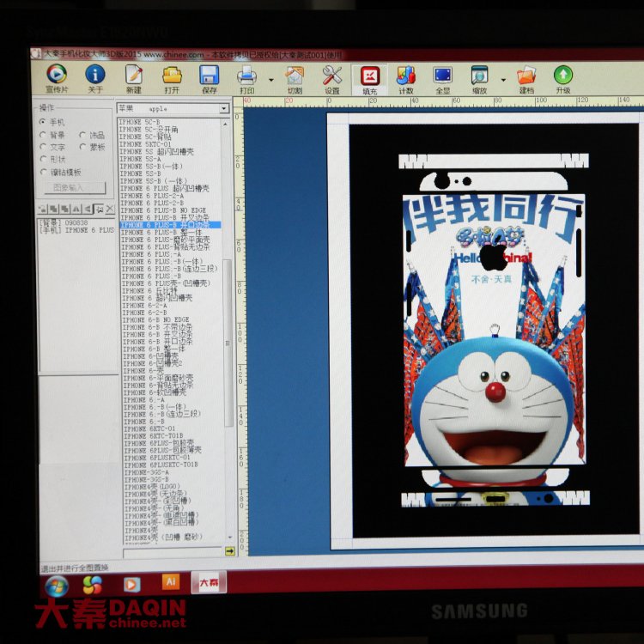Image resolution: width=644 pixels, height=644 pixels.
Task: Click the 打开 open folder icon
Action: (x=172, y=76)
